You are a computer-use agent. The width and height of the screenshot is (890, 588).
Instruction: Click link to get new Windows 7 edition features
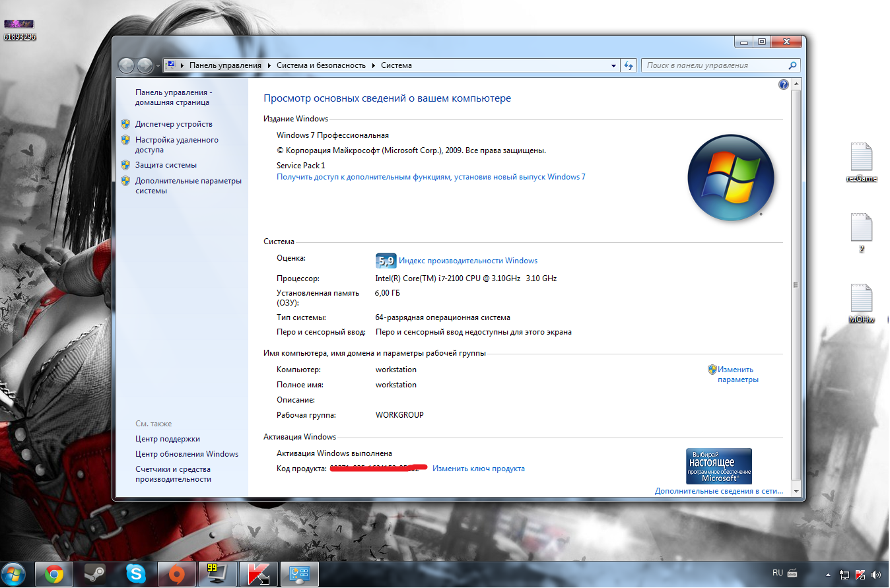(x=431, y=177)
